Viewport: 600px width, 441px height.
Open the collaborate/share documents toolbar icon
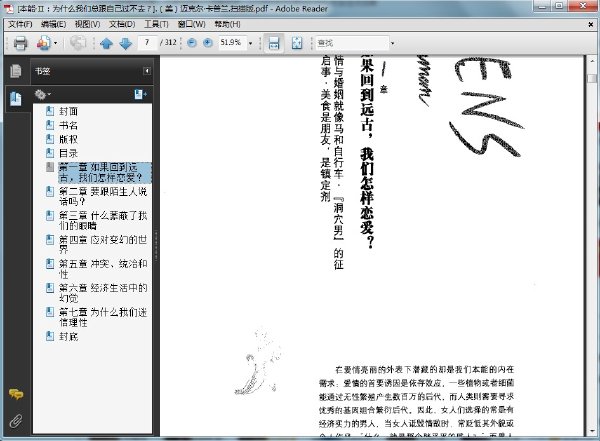pyautogui.click(x=43, y=43)
